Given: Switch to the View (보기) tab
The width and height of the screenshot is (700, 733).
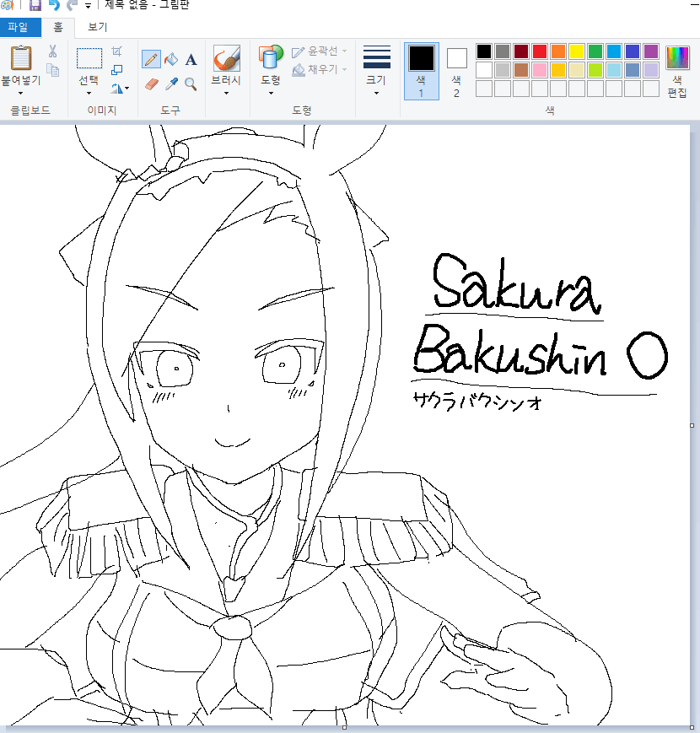Looking at the screenshot, I should point(98,27).
